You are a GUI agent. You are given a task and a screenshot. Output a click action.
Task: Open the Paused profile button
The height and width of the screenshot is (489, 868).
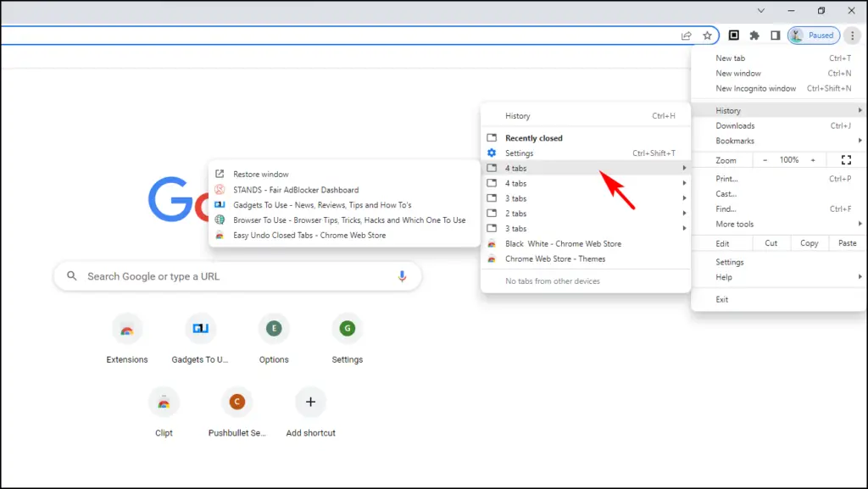814,36
